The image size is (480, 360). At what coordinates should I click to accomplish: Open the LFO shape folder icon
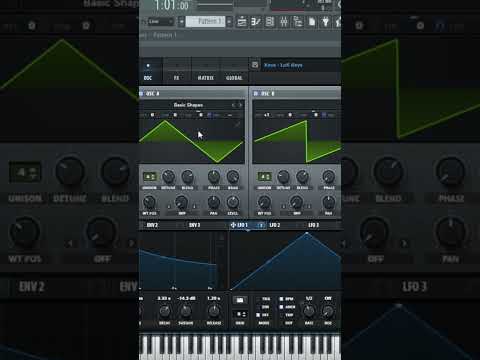click(x=240, y=300)
